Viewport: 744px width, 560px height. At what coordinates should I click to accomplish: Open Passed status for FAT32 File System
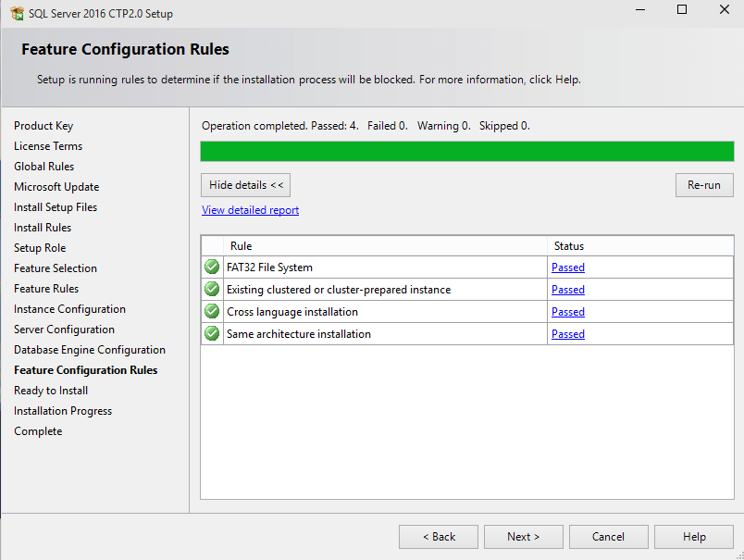coord(568,268)
